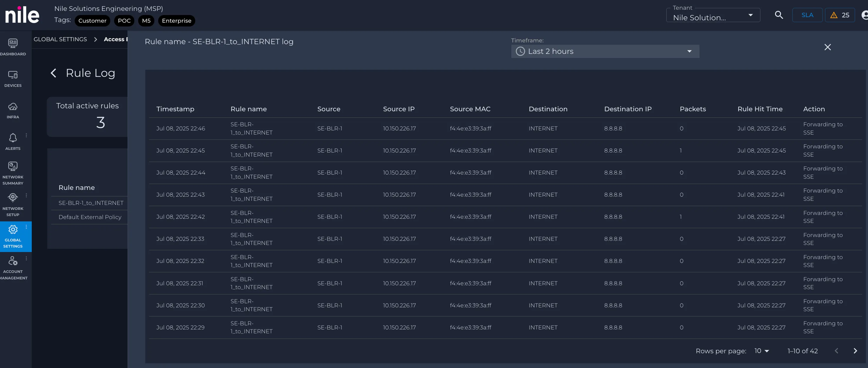
Task: Open the Devices sidebar icon
Action: tap(13, 75)
